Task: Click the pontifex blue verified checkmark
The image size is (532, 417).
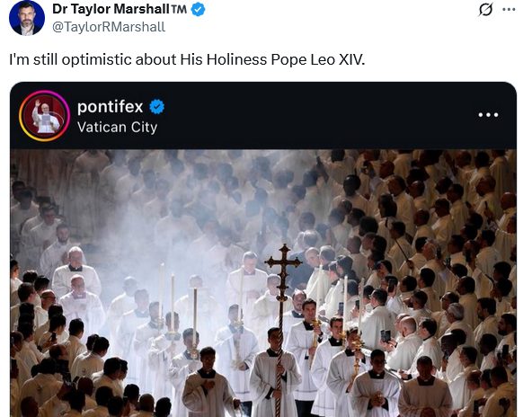Action: (x=156, y=107)
